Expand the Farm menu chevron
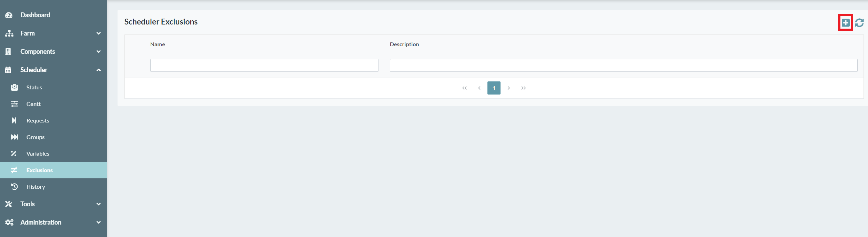This screenshot has height=237, width=868. pos(99,33)
